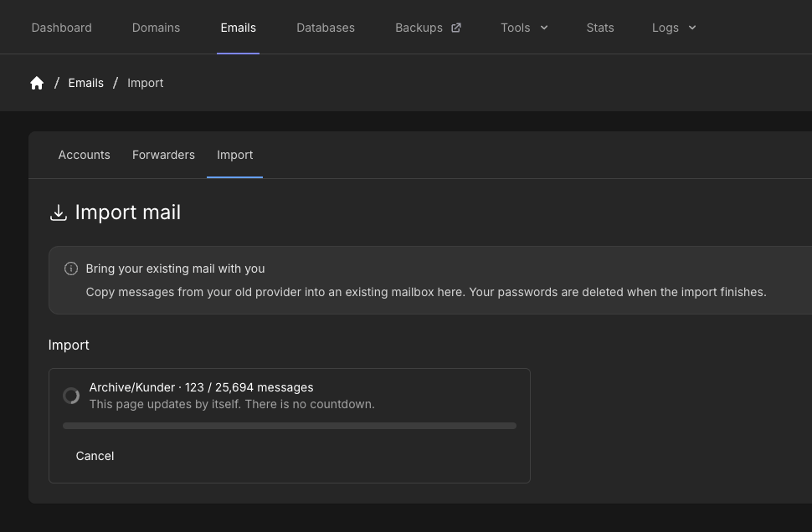
Task: Click the loading spinner beside Archive/Kunder
Action: point(71,396)
